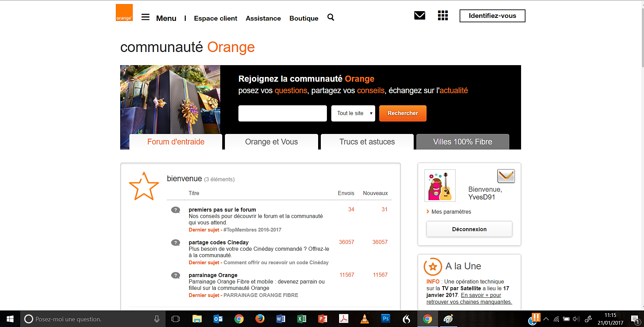Click the A la Une star badge icon
This screenshot has height=327, width=644.
pyautogui.click(x=433, y=267)
